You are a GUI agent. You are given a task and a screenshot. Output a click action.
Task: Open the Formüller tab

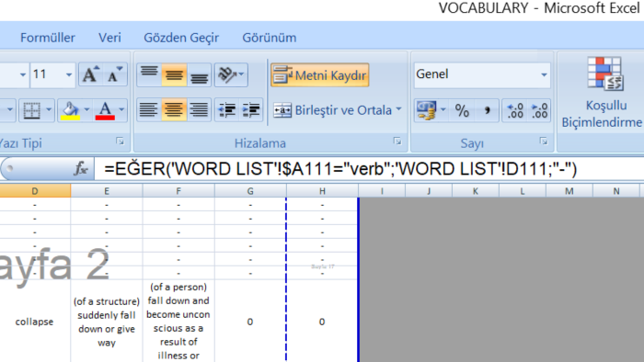coord(48,38)
